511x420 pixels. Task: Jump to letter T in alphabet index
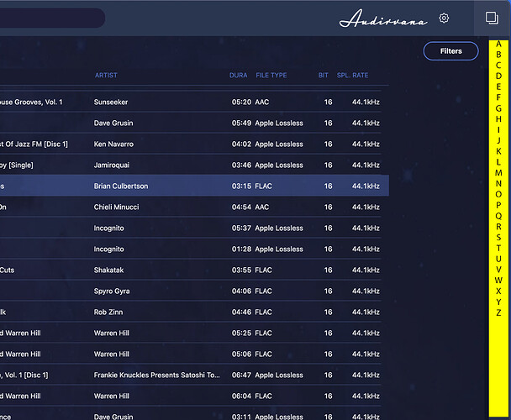tap(498, 248)
